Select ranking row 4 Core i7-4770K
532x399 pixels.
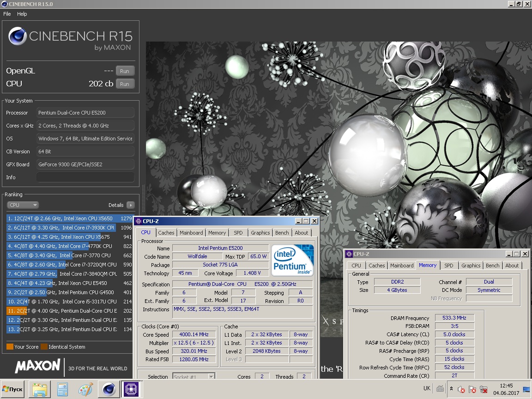coord(69,246)
